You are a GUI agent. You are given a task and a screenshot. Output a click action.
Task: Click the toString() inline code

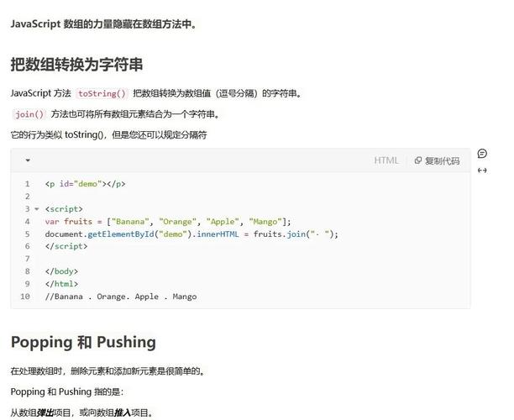click(x=102, y=94)
